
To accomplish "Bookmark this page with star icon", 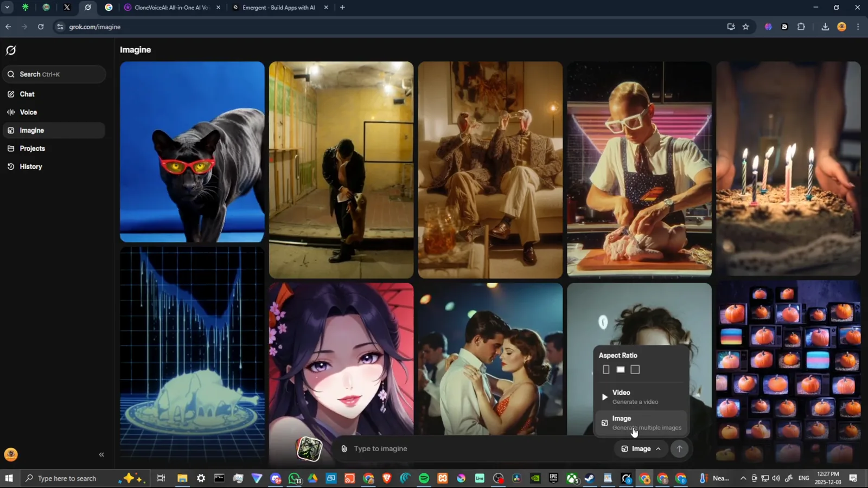I will (746, 27).
